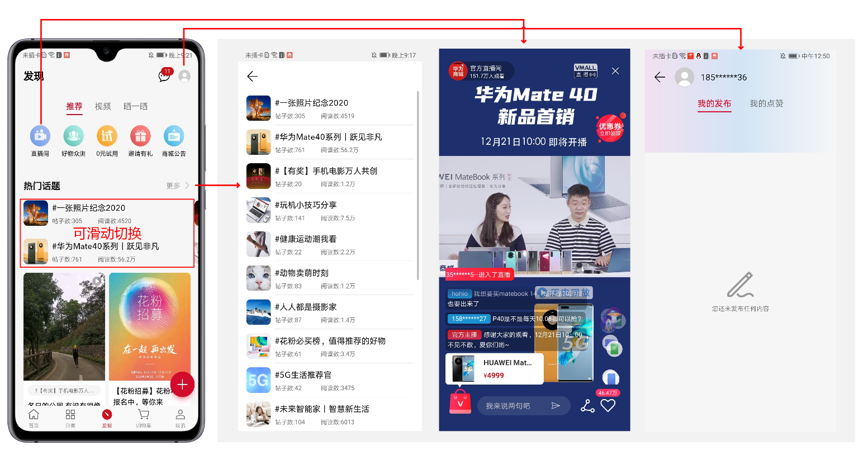Open topic #动物卖萌时刻
The width and height of the screenshot is (868, 455).
(330, 278)
